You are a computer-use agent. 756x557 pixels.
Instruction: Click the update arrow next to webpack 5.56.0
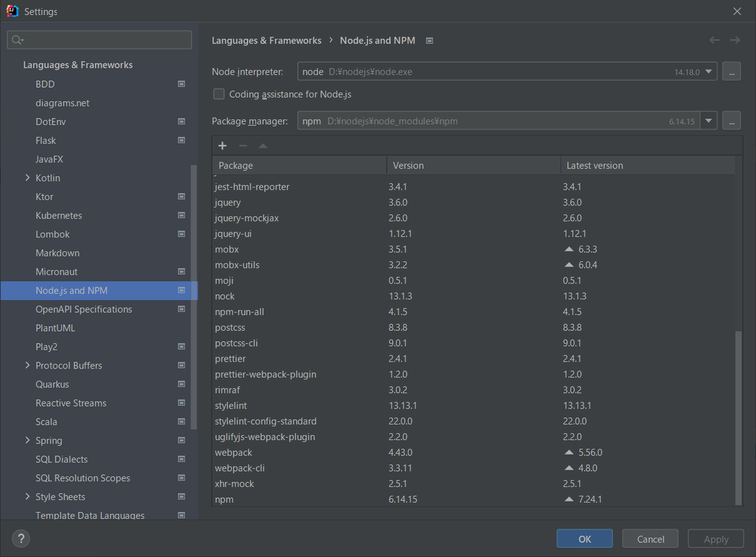[x=569, y=452]
